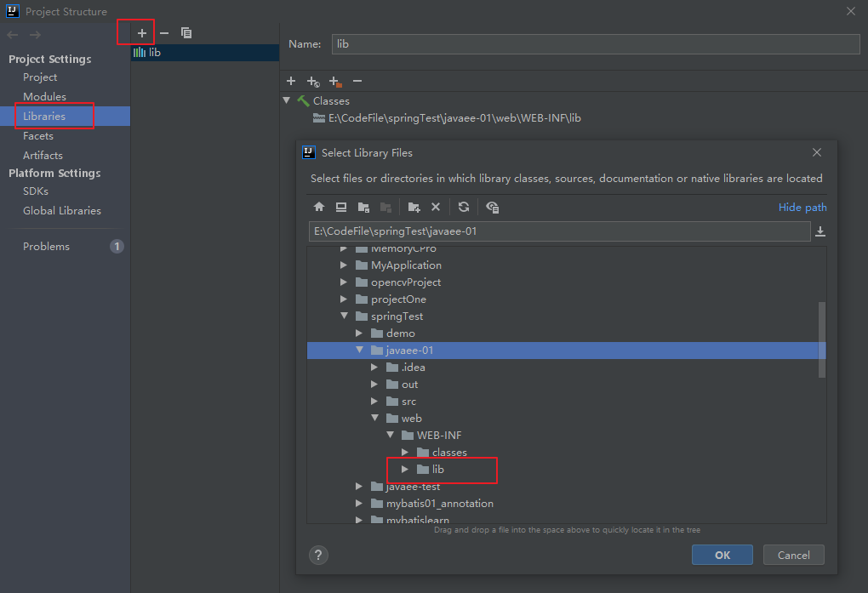
Task: Remove selected library with minus icon
Action: [164, 33]
